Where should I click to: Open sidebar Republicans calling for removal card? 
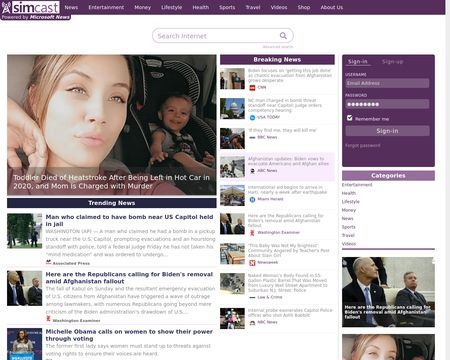[x=388, y=292]
